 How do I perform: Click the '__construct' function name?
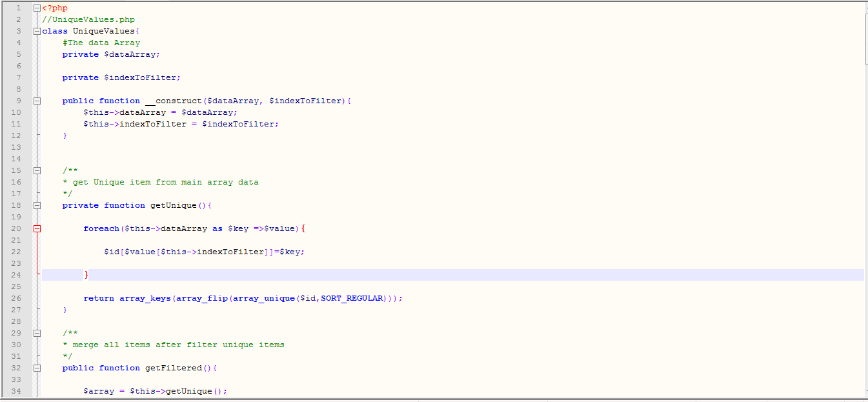[x=174, y=101]
